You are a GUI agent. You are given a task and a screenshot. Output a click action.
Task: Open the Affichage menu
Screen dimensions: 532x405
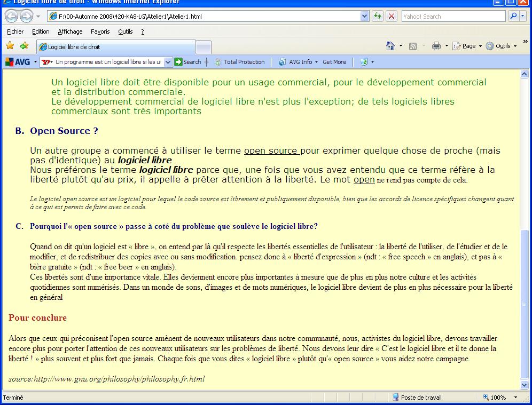(x=70, y=31)
